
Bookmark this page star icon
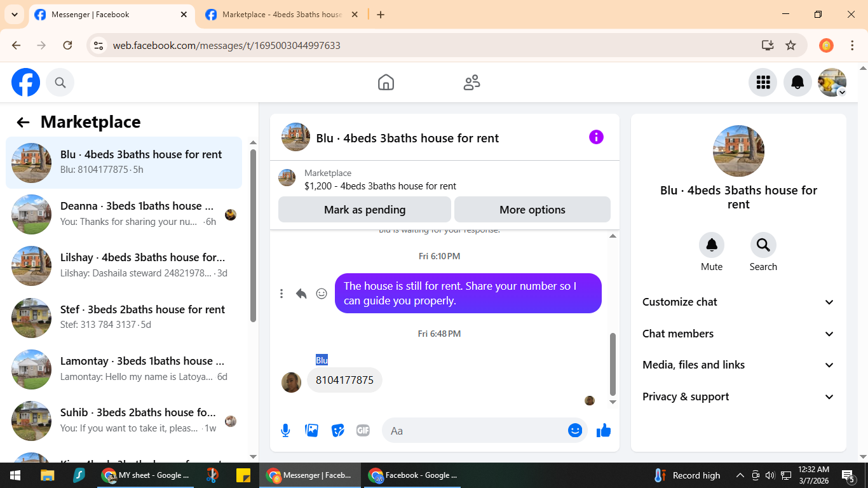[790, 45]
